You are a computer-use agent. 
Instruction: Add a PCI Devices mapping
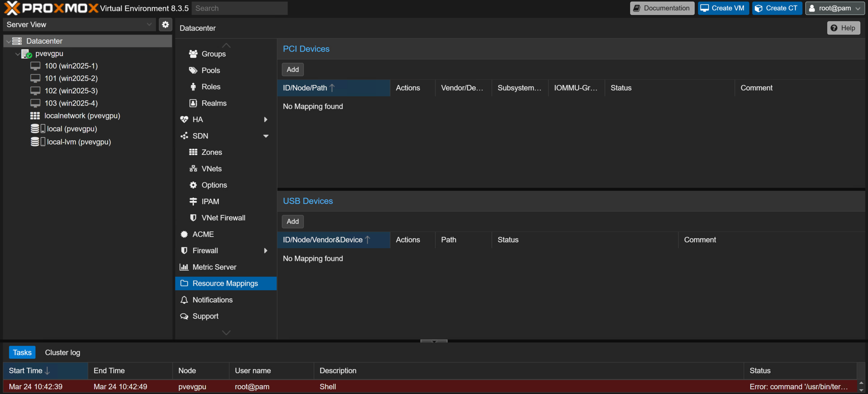click(293, 70)
